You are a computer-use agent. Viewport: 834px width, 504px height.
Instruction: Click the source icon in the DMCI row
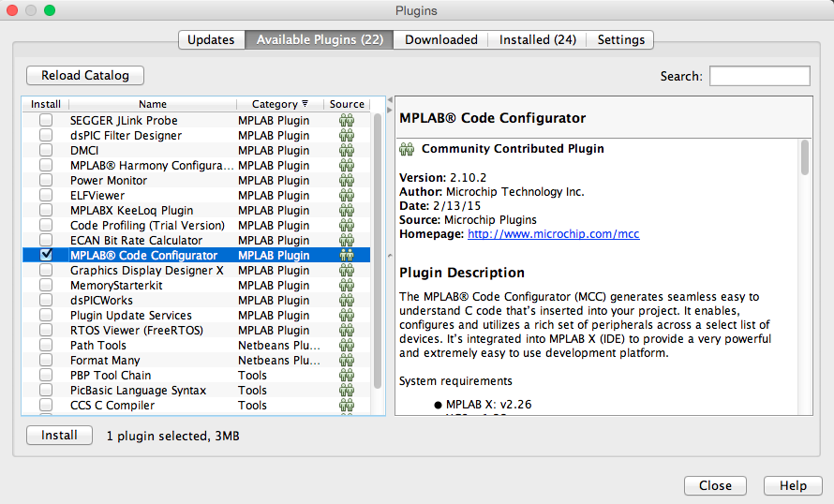347,151
